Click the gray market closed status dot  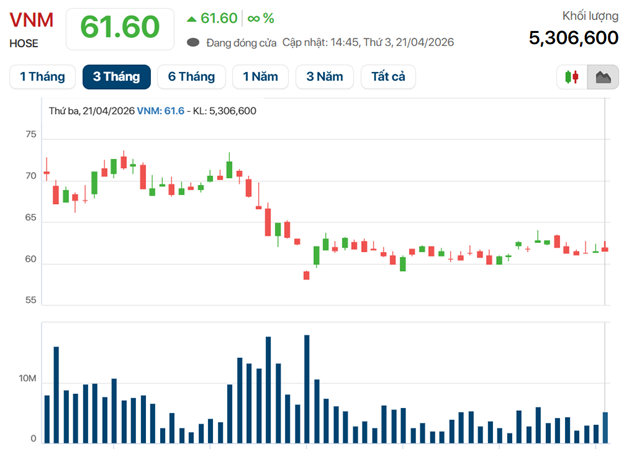pyautogui.click(x=193, y=42)
